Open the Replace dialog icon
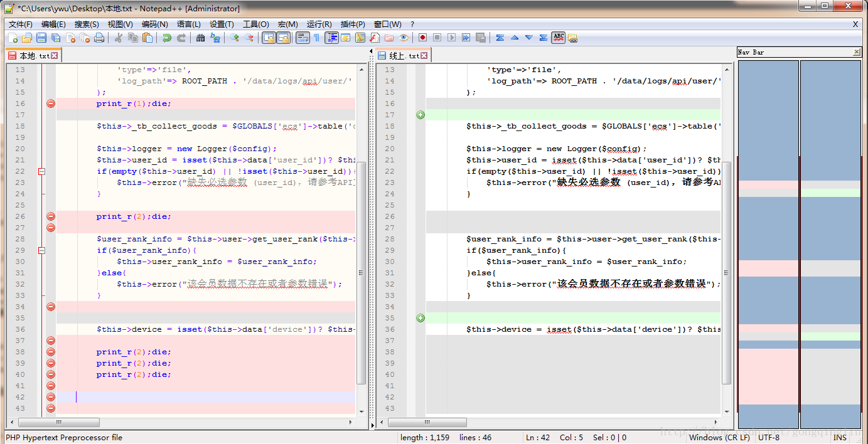The height and width of the screenshot is (444, 868). pyautogui.click(x=215, y=38)
